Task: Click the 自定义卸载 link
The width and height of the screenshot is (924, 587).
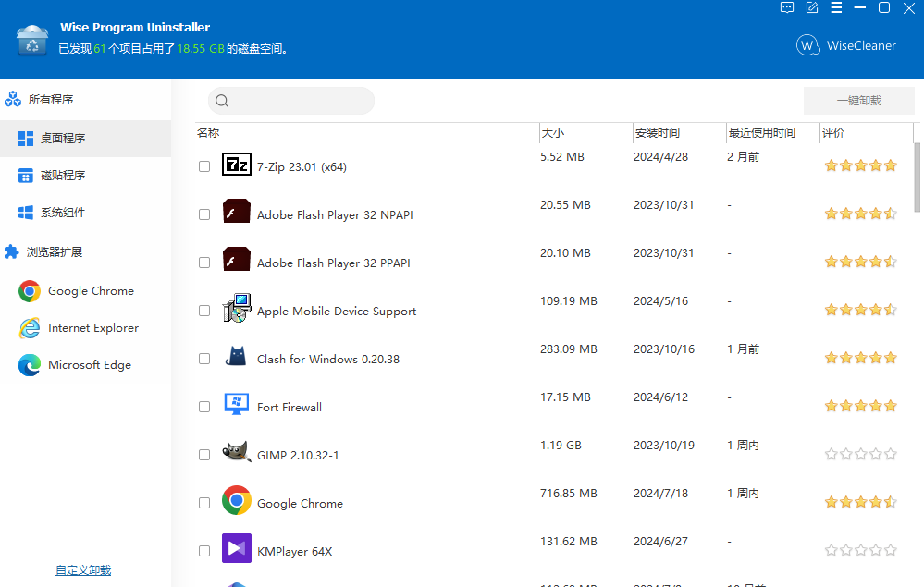Action: (x=83, y=570)
